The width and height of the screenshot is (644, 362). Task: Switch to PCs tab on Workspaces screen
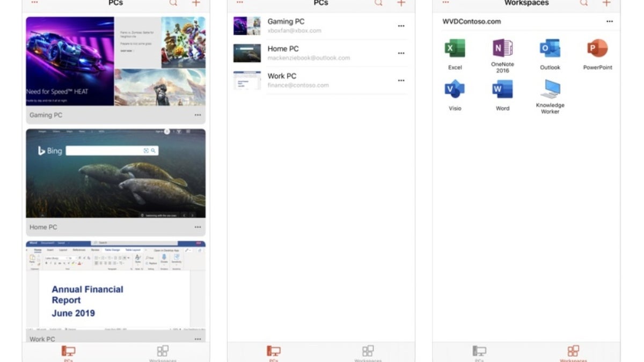tap(479, 353)
